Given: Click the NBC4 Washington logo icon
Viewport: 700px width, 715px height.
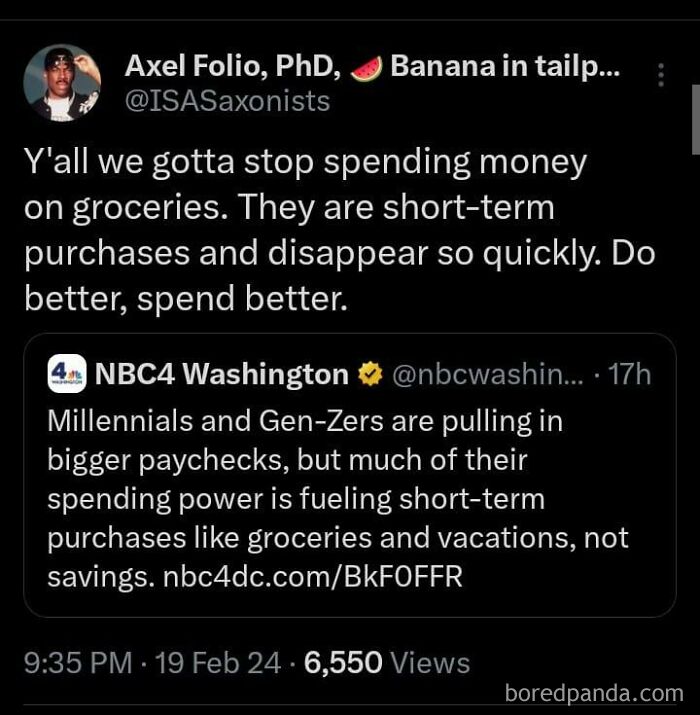Looking at the screenshot, I should (x=66, y=374).
